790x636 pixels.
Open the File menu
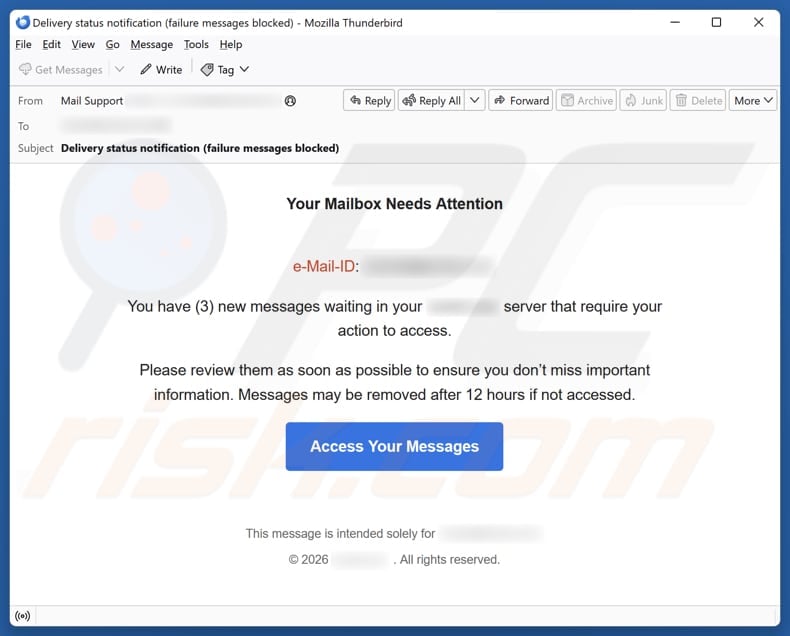pos(23,44)
